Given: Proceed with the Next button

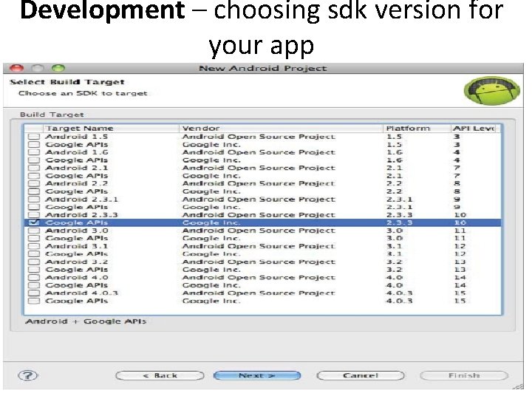Looking at the screenshot, I should click(x=257, y=375).
